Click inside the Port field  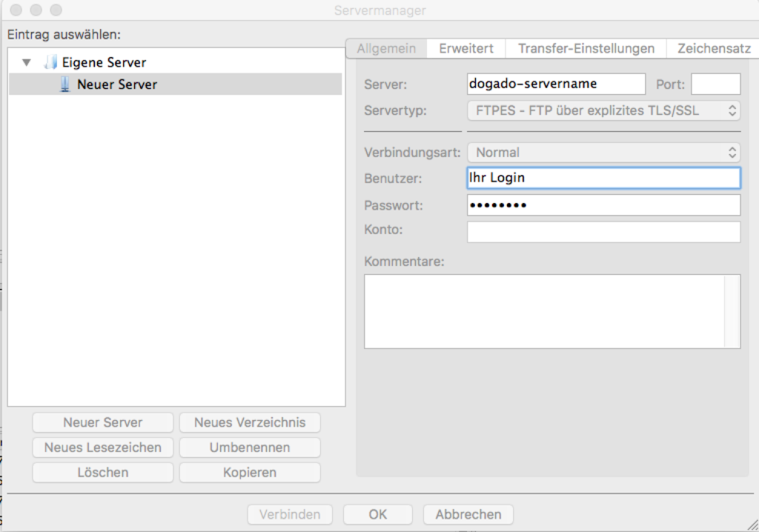[x=715, y=84]
